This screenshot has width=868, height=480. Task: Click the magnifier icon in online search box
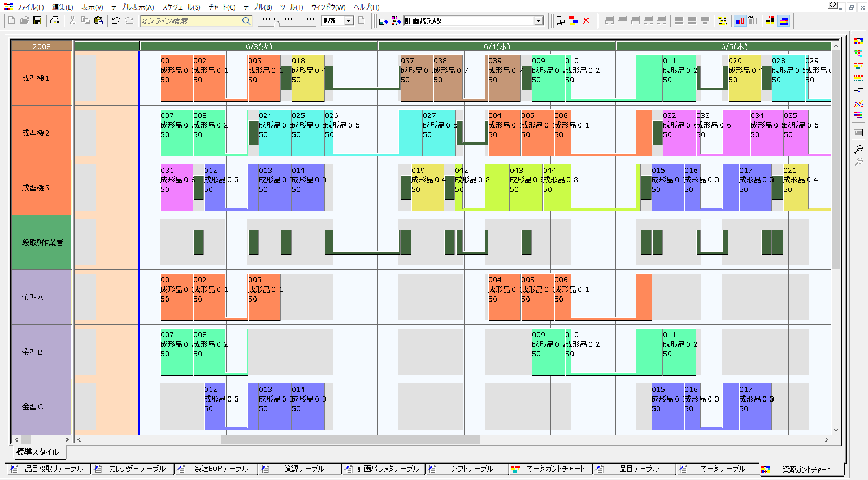coord(246,21)
